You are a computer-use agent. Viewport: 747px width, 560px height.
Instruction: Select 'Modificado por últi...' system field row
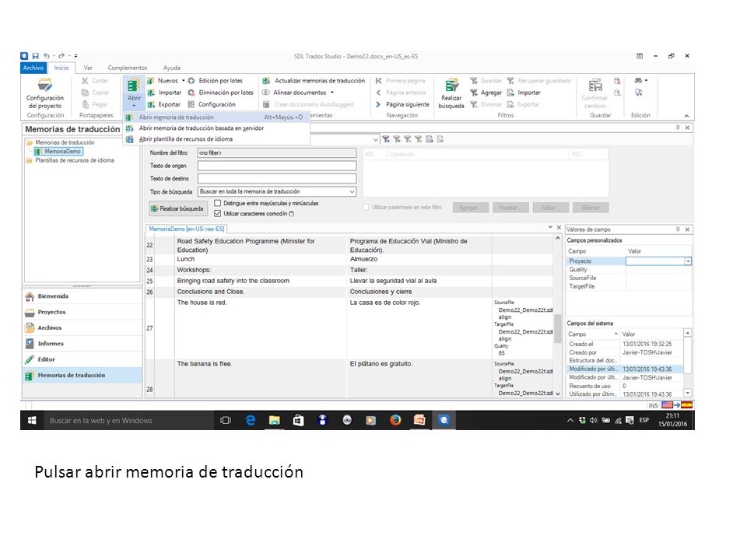point(626,369)
